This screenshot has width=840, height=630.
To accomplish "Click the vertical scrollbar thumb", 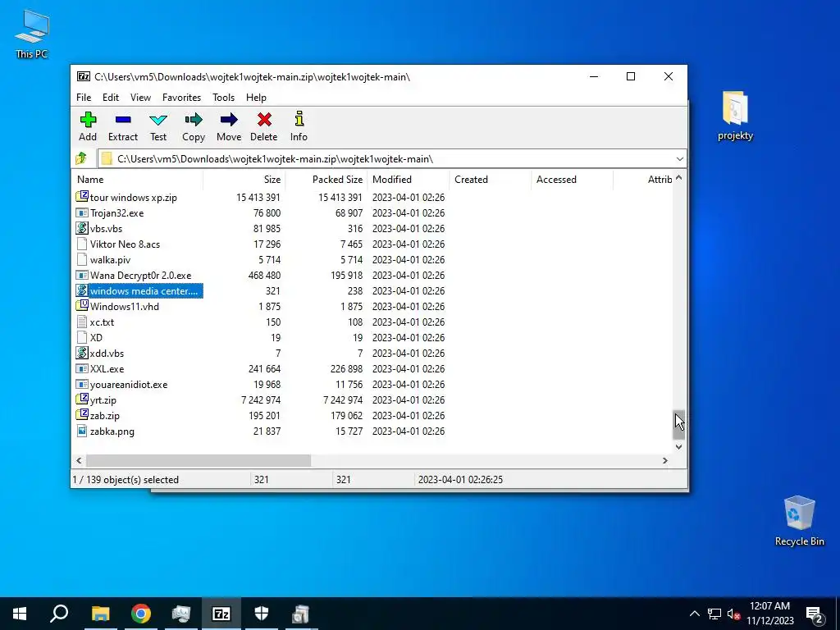I will pos(678,424).
